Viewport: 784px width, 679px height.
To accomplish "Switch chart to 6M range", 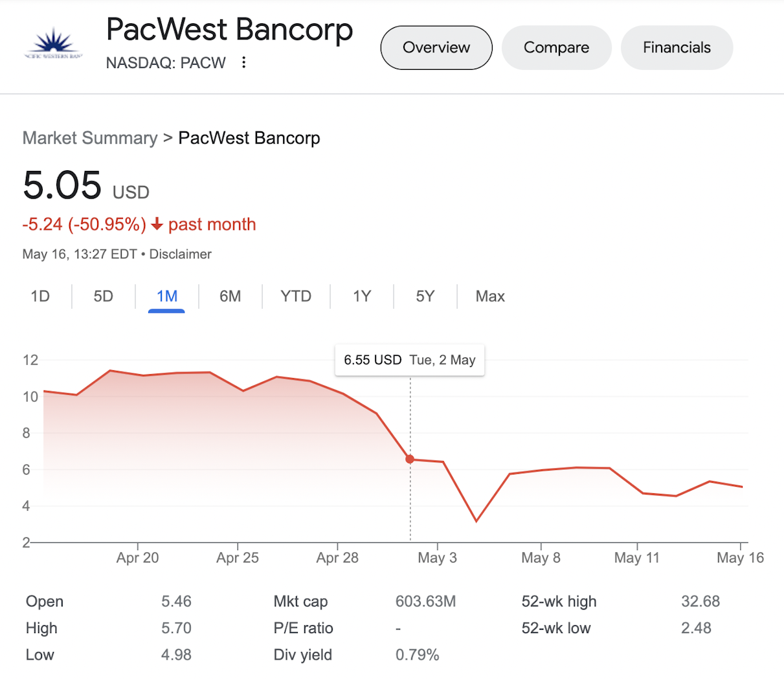I will click(x=230, y=296).
